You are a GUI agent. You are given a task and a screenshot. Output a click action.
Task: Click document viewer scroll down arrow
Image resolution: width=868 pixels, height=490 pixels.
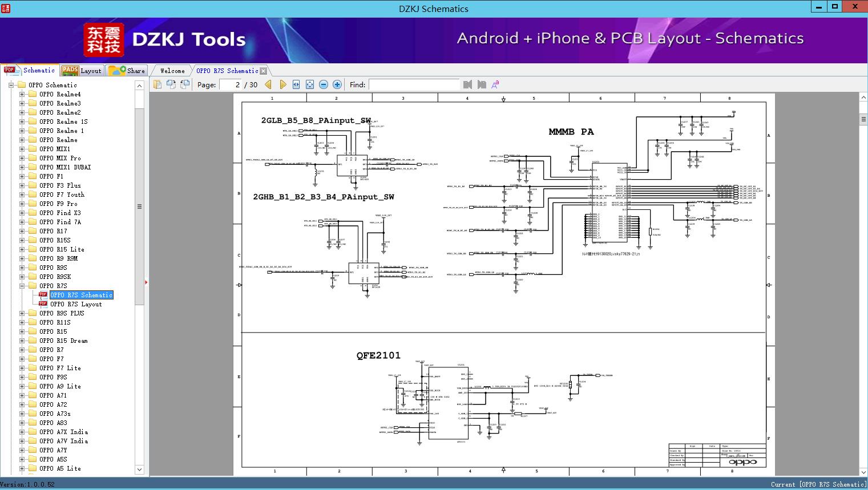[x=863, y=472]
